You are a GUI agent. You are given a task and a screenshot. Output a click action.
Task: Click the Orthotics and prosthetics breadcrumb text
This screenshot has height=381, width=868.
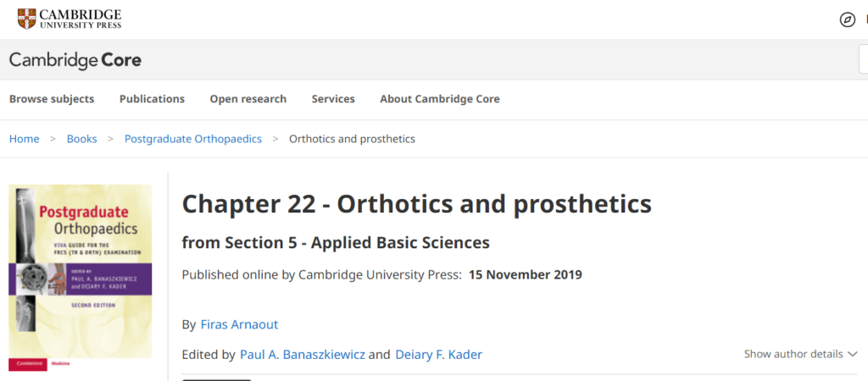(352, 139)
